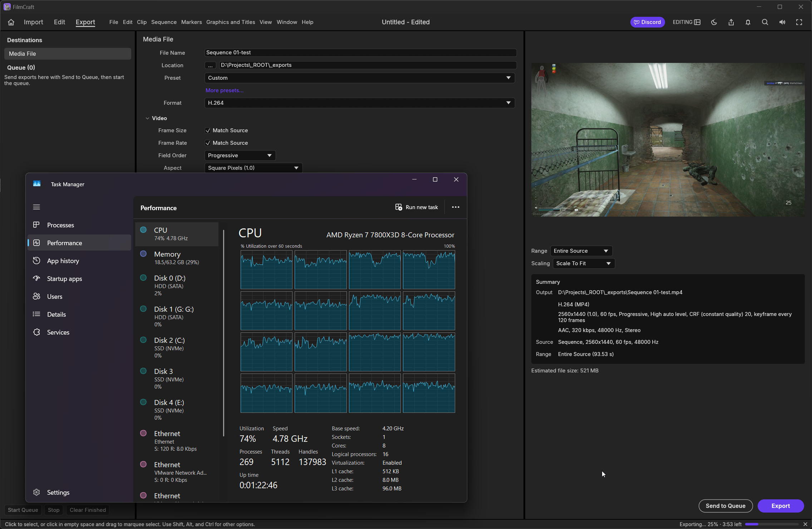Open Services page in Task Manager

pyautogui.click(x=79, y=332)
